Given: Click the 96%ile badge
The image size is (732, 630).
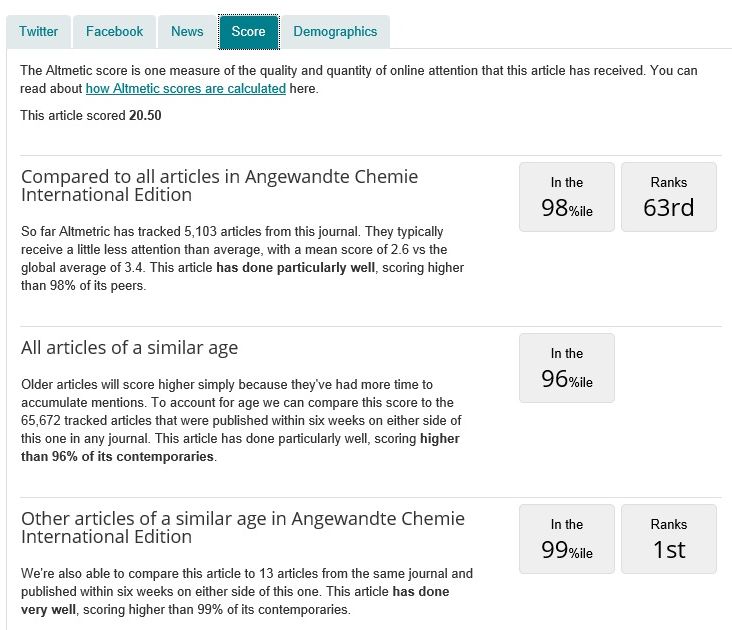Looking at the screenshot, I should tap(566, 368).
